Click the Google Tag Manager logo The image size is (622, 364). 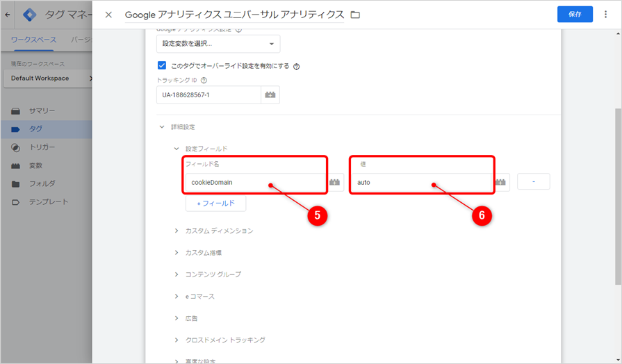[30, 15]
